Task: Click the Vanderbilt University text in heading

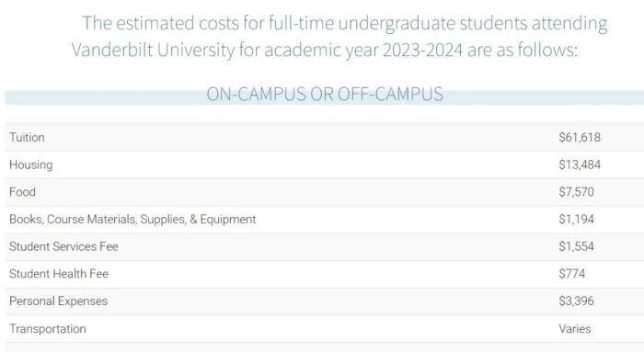Action: (154, 50)
